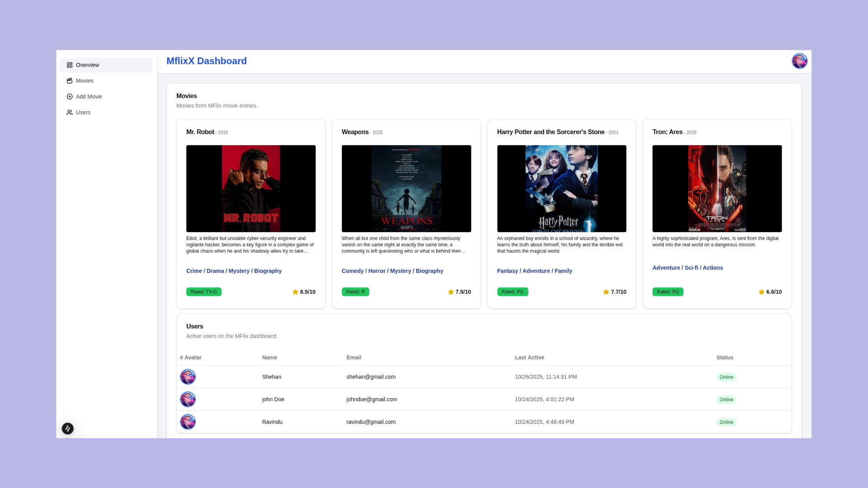The height and width of the screenshot is (488, 868).
Task: Open the Movies menu item
Action: click(x=85, y=81)
